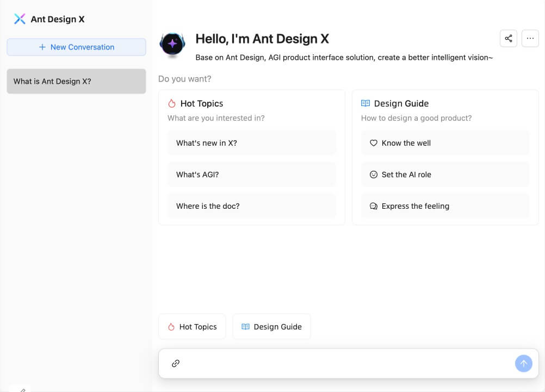Image resolution: width=545 pixels, height=392 pixels.
Task: Select the heart icon on Know the well
Action: (x=373, y=143)
